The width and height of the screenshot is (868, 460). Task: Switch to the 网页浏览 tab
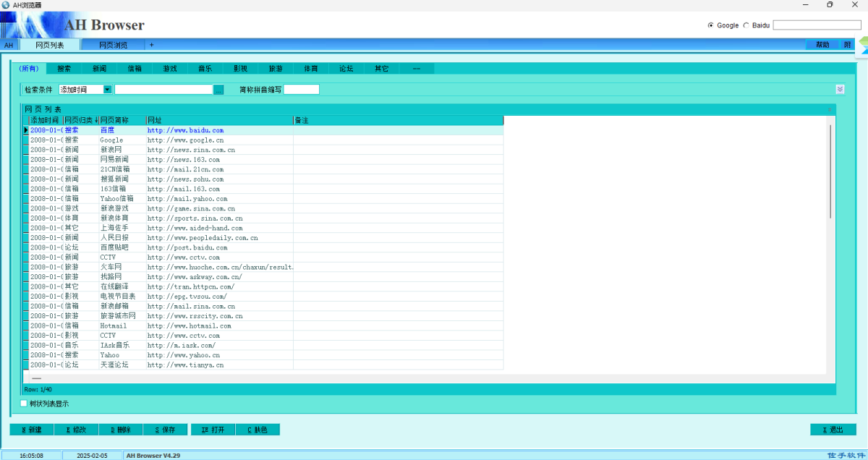click(113, 45)
